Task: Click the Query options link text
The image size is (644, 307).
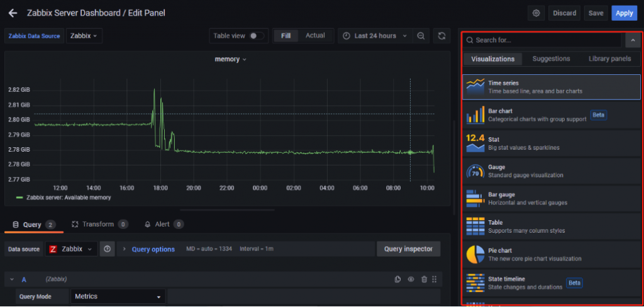Action: 153,249
